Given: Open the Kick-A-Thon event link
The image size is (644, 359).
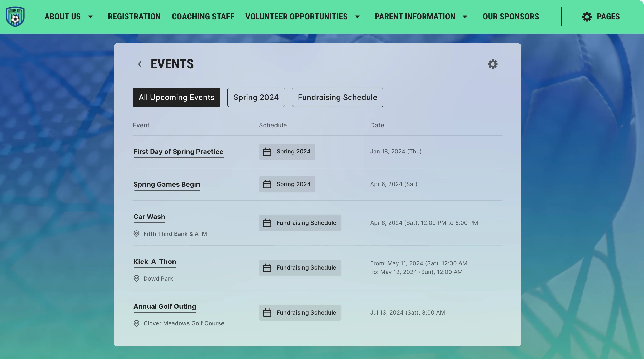Looking at the screenshot, I should point(155,262).
